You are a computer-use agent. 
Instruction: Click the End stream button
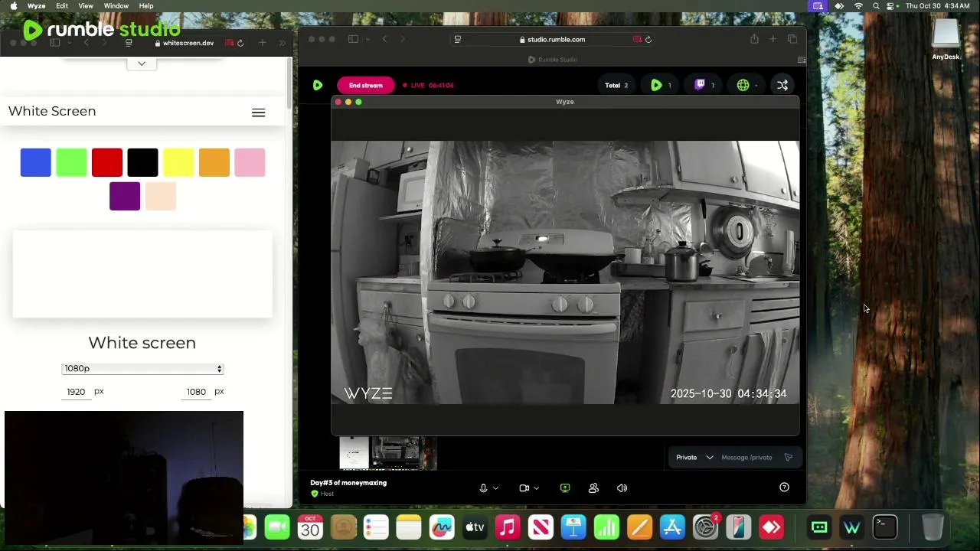coord(365,85)
